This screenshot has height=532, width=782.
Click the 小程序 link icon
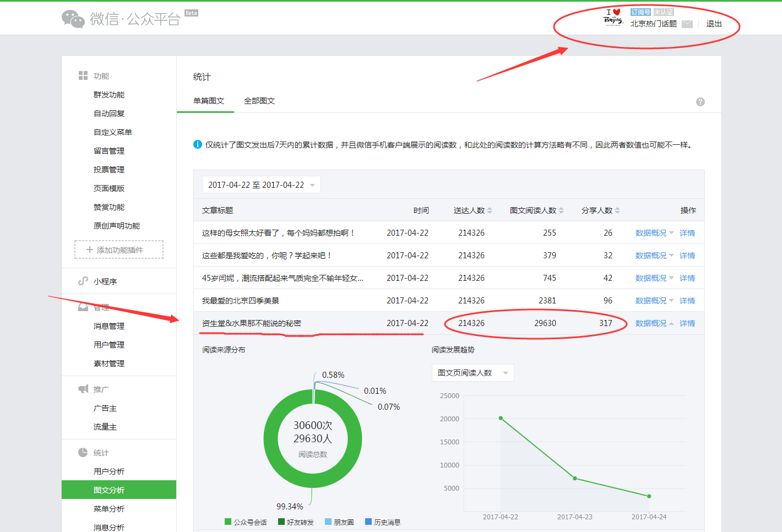(83, 281)
